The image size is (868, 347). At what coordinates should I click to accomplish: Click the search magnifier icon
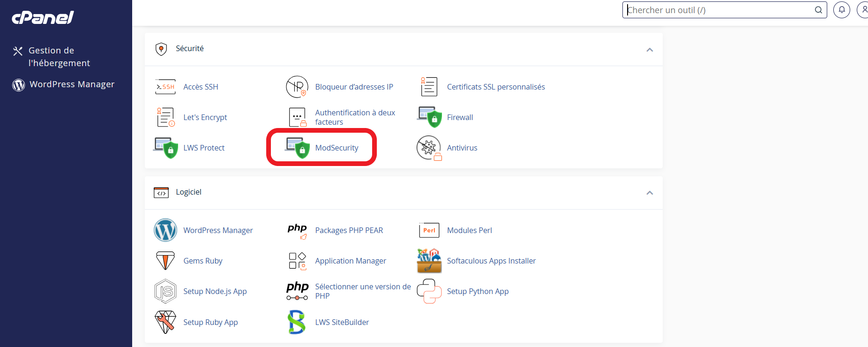coord(818,10)
